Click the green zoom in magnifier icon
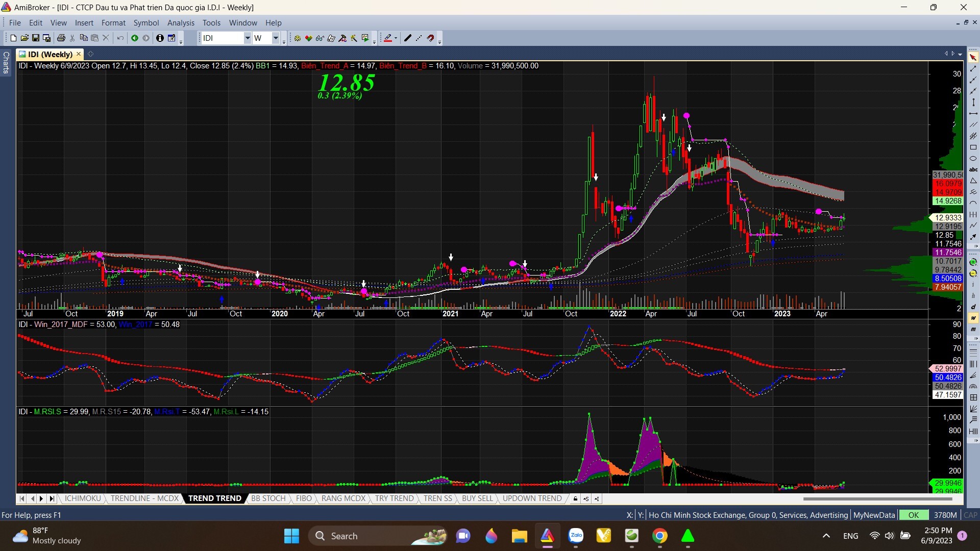Image resolution: width=980 pixels, height=551 pixels. 973,262
